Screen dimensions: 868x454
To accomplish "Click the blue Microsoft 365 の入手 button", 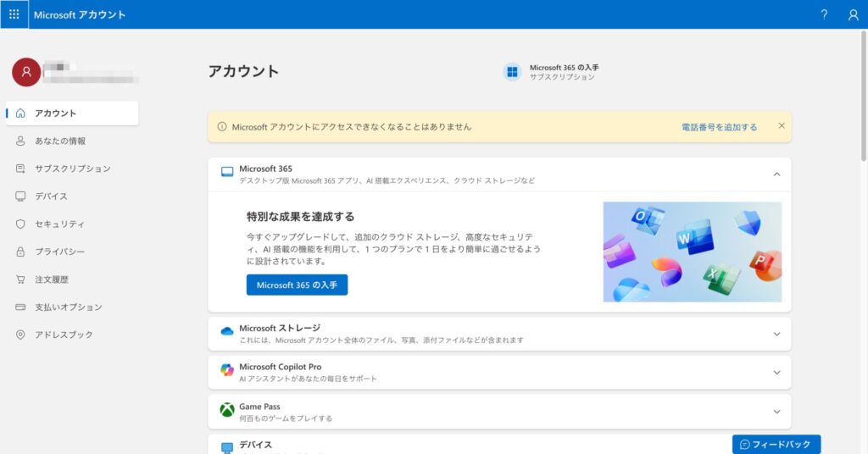I will (297, 285).
